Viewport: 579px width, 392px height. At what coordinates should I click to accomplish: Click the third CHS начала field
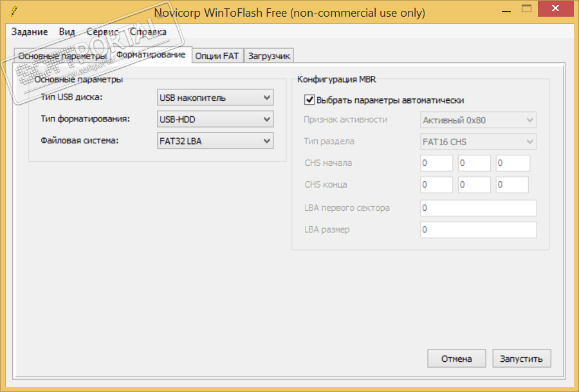coord(513,163)
